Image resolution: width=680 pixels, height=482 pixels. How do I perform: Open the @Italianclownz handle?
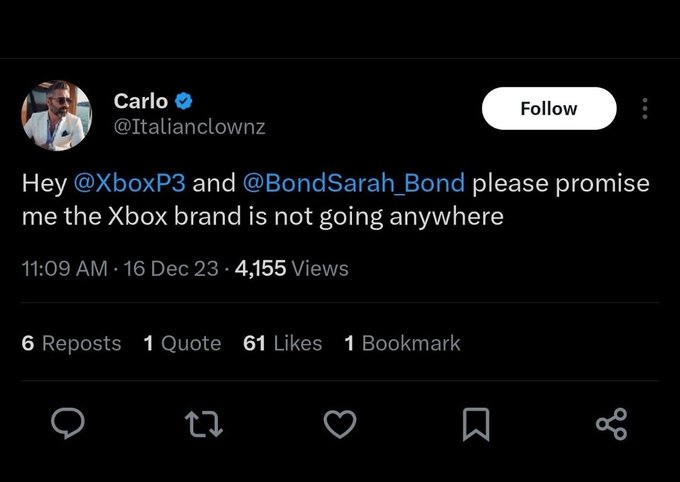click(190, 127)
